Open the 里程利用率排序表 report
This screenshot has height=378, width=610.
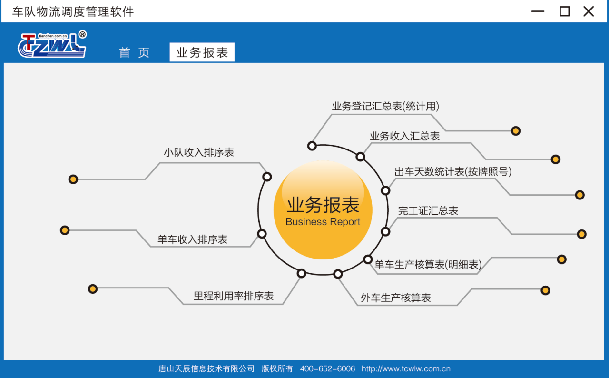(x=234, y=296)
